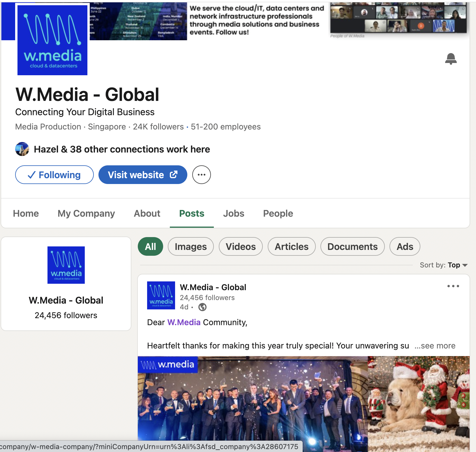Screen dimensions: 476x452
Task: Select the All posts filter
Action: [150, 246]
